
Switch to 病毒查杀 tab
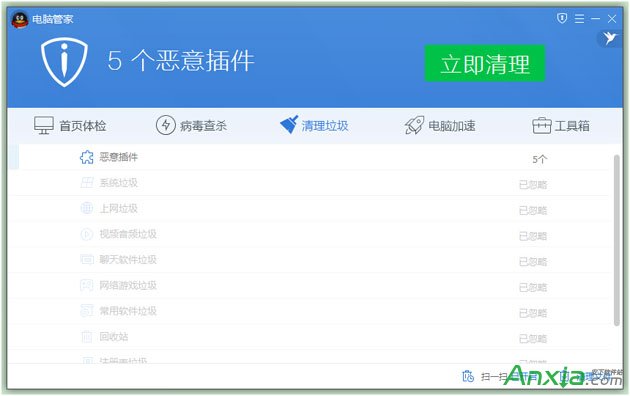click(x=191, y=125)
